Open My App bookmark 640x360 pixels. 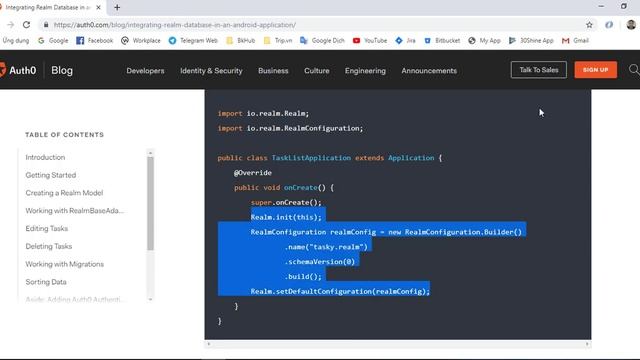484,40
